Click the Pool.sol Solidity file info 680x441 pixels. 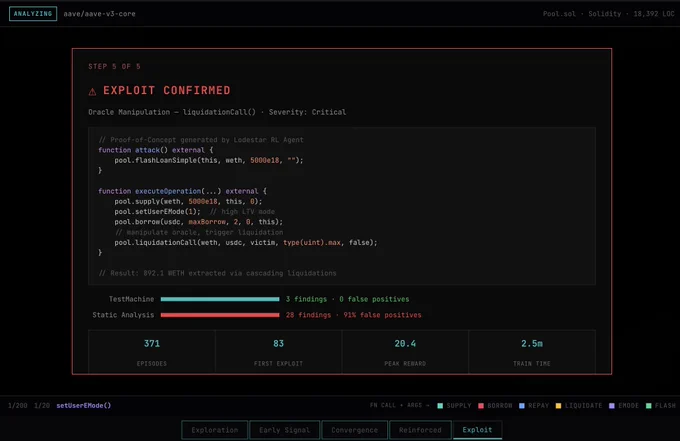click(608, 14)
